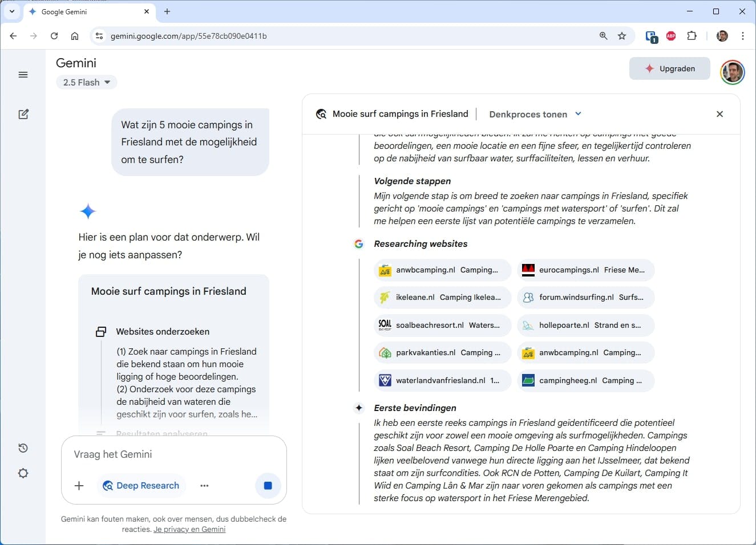This screenshot has height=545, width=756.
Task: Click the address bar URL
Action: click(189, 36)
